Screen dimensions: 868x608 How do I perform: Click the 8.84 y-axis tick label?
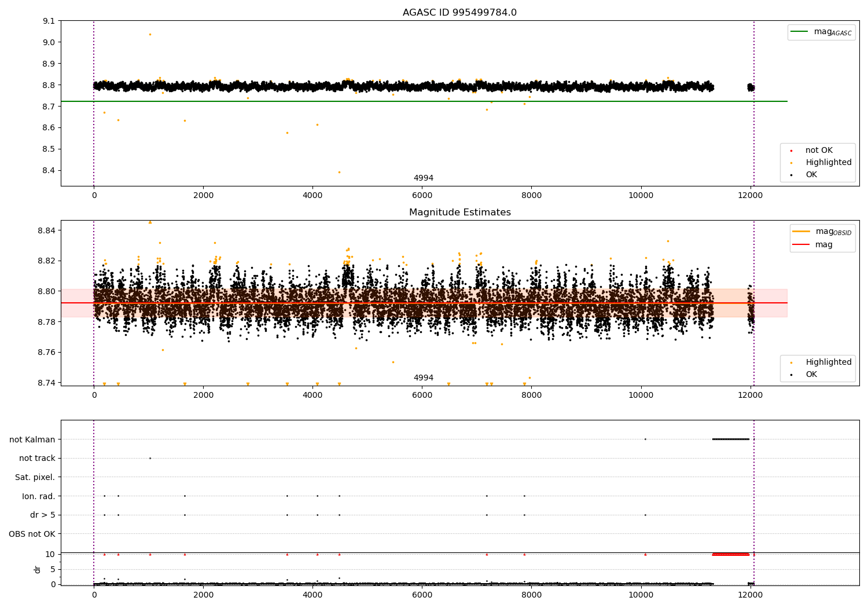(47, 230)
